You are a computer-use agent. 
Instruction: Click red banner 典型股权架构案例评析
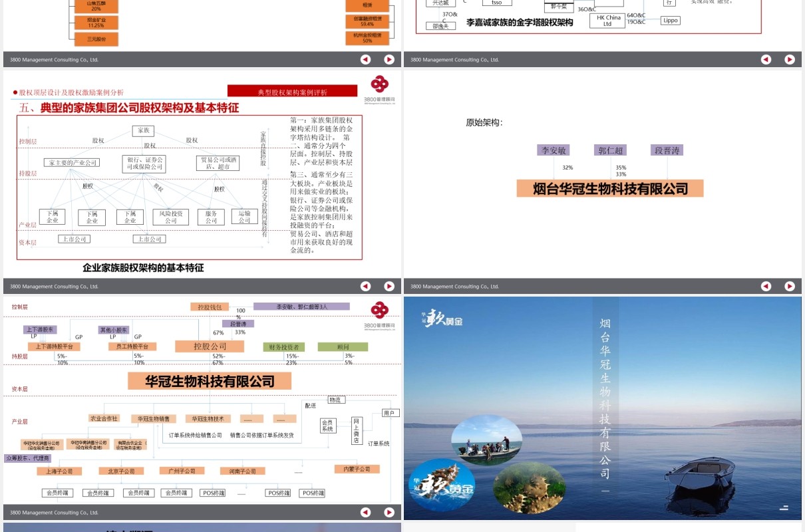tap(293, 92)
